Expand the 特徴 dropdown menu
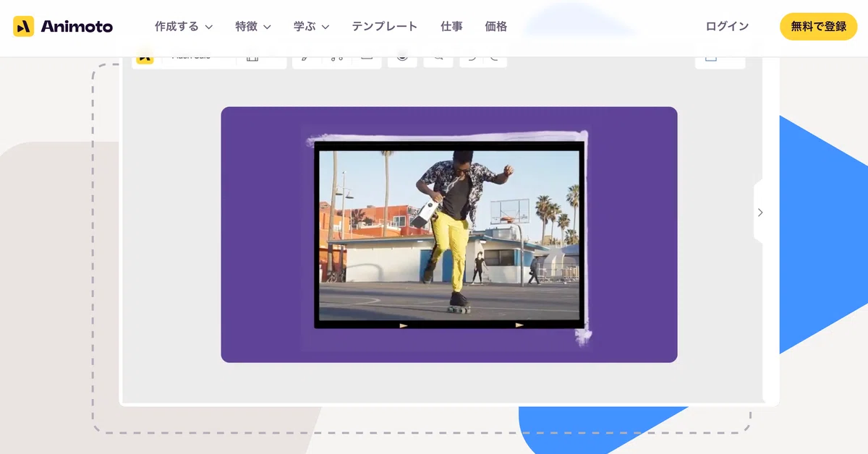Image resolution: width=868 pixels, height=454 pixels. coord(253,27)
